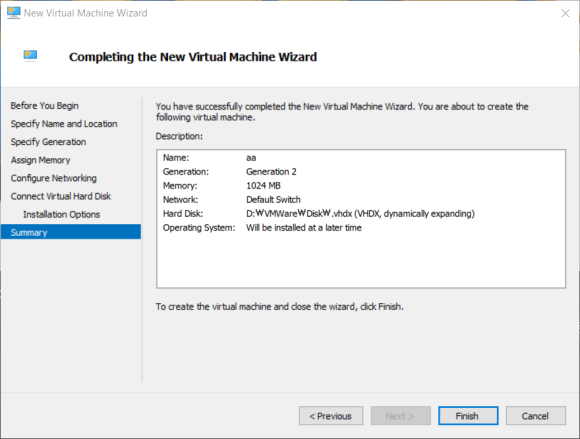Click the virtual machine header icon
This screenshot has width=580, height=439.
(x=30, y=56)
